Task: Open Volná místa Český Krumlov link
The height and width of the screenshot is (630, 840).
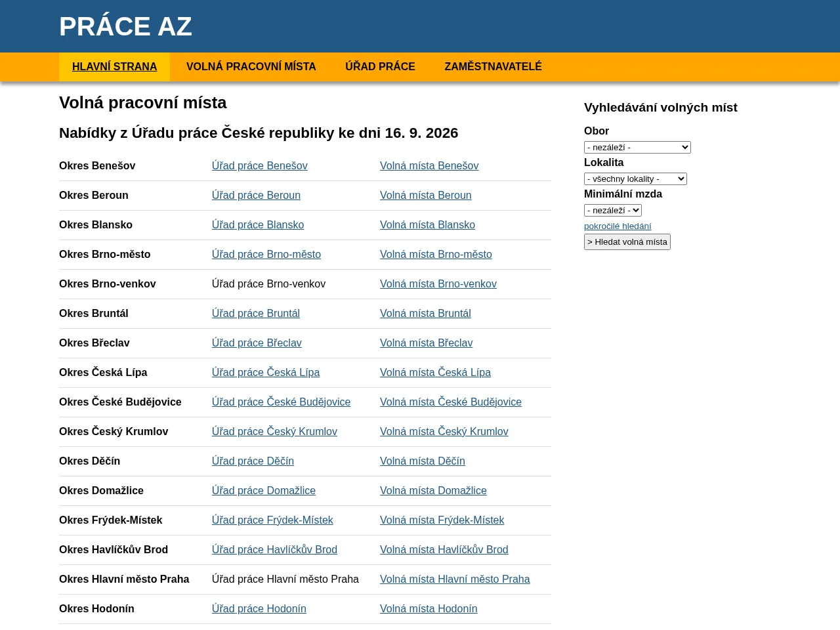Action: point(444,432)
